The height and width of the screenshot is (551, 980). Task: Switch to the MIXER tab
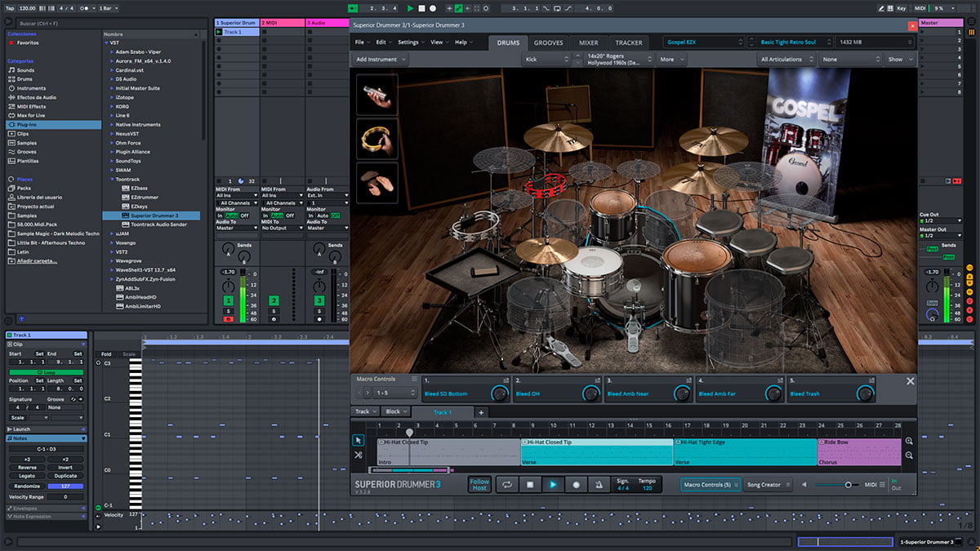pyautogui.click(x=589, y=42)
